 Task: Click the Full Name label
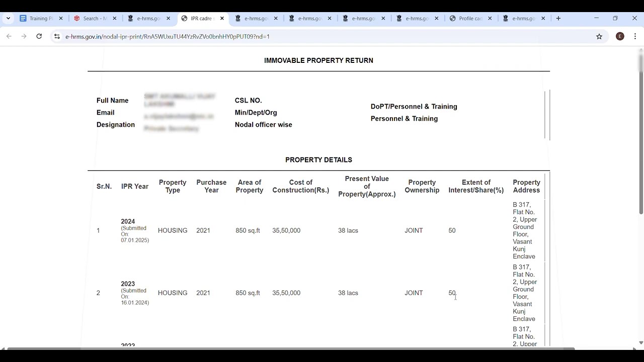click(x=112, y=101)
